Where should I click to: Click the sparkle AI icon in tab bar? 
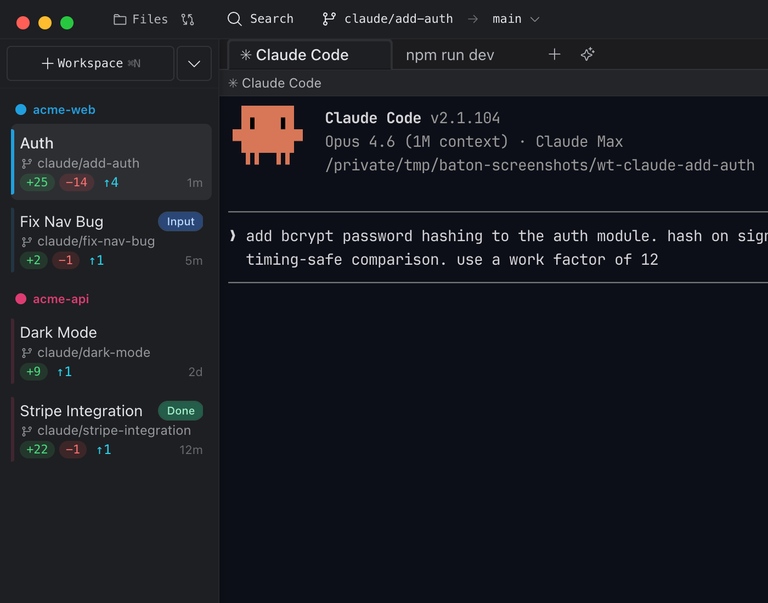tap(587, 54)
